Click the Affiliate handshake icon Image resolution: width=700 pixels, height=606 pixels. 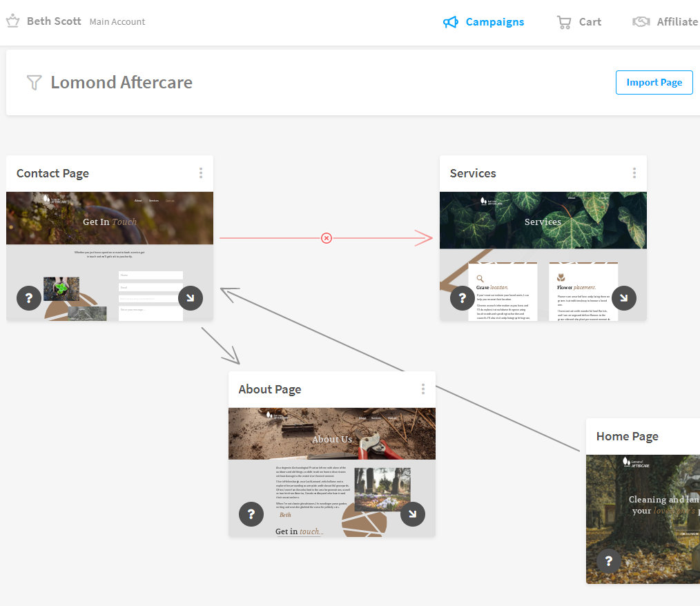coord(641,21)
